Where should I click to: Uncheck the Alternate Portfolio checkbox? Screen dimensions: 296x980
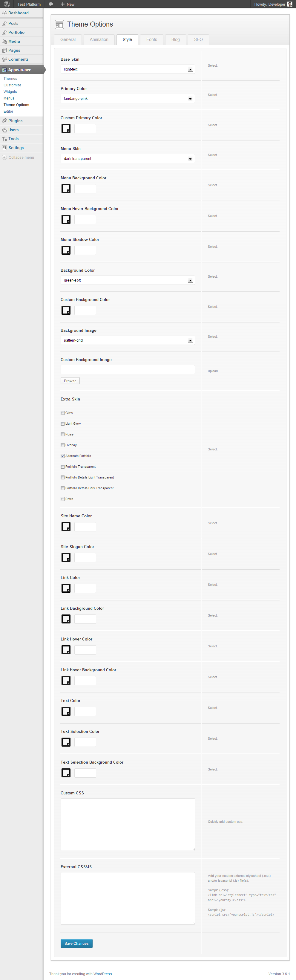pos(63,456)
